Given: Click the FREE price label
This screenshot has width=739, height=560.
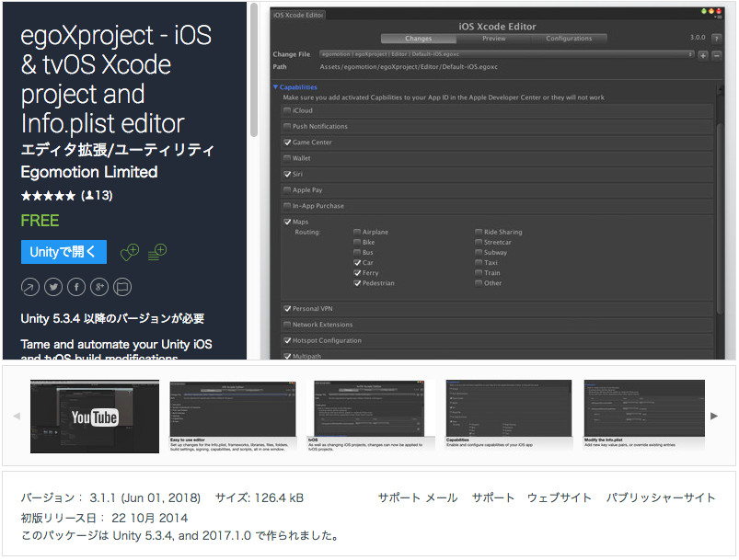Looking at the screenshot, I should coord(40,221).
